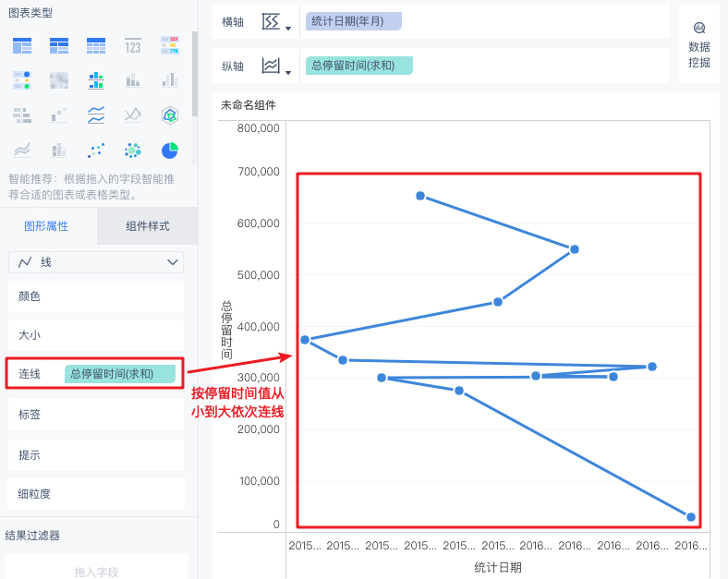Click the chart type panel scrollbar
The height and width of the screenshot is (579, 728).
tap(195, 74)
